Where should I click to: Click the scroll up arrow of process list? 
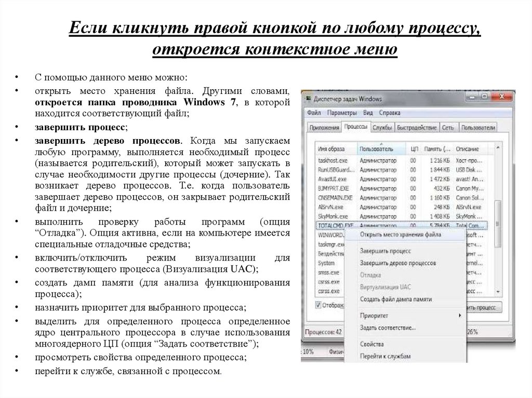point(498,148)
